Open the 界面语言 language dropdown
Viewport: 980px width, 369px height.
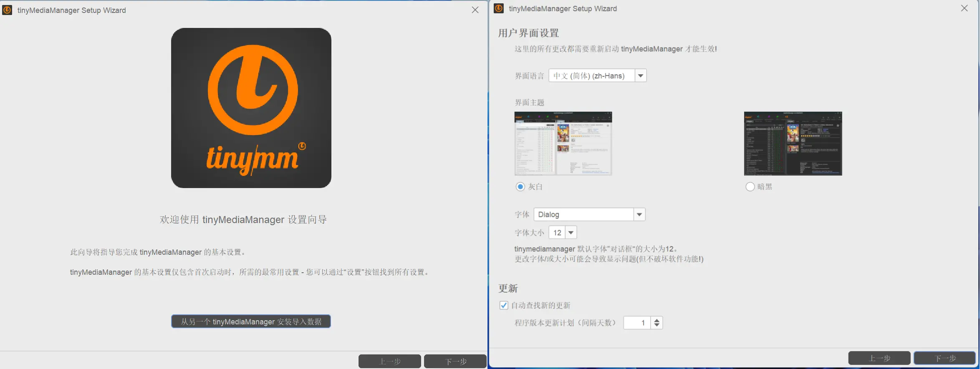pyautogui.click(x=597, y=75)
